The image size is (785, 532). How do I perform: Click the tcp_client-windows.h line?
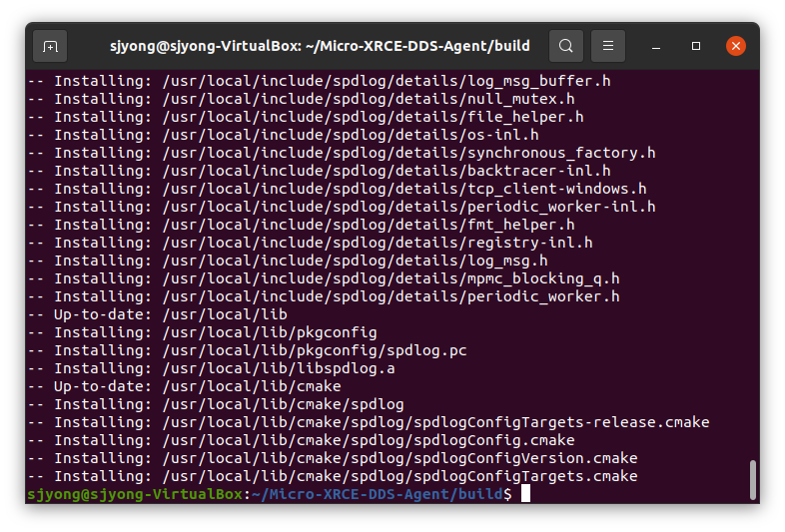pyautogui.click(x=338, y=190)
